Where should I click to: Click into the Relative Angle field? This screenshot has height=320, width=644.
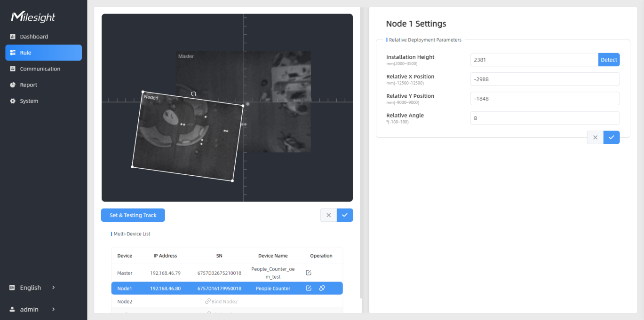click(544, 118)
